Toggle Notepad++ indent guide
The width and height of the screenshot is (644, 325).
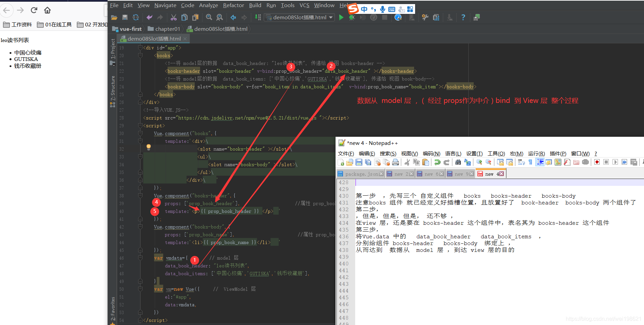point(540,162)
